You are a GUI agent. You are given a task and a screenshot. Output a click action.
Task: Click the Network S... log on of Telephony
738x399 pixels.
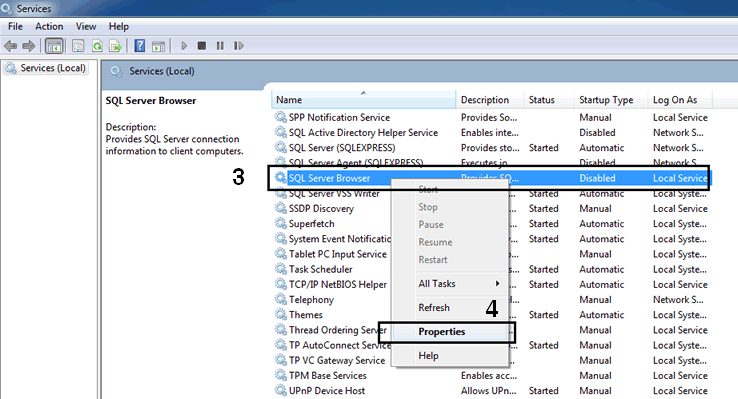[678, 300]
